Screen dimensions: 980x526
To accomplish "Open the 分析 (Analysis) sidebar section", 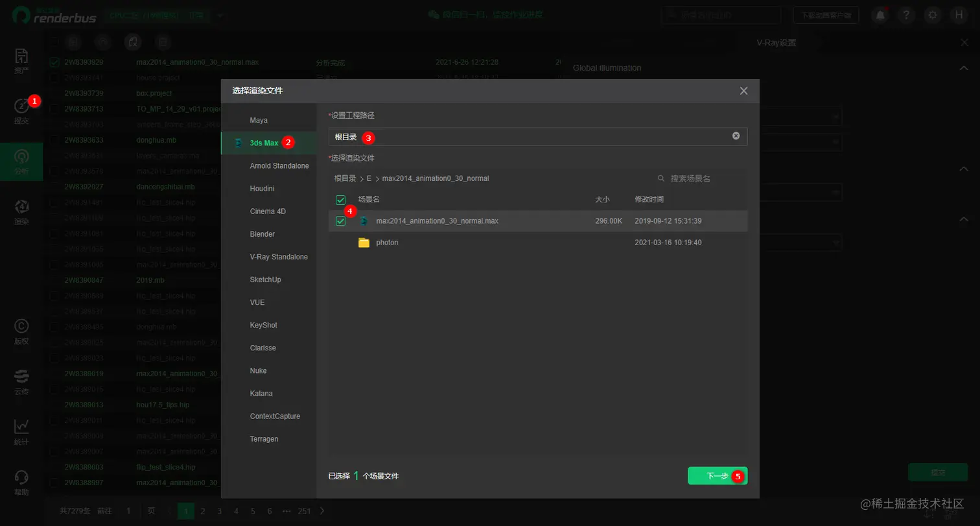I will tap(21, 161).
